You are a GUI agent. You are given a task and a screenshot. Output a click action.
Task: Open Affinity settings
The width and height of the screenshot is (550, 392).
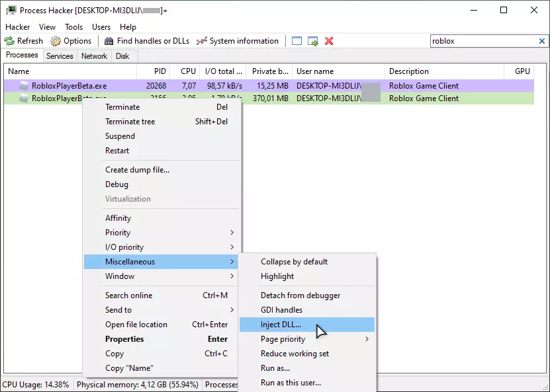(163, 218)
